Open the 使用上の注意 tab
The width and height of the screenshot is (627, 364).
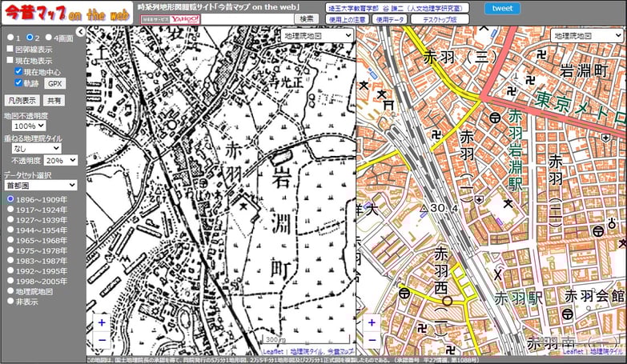coord(348,18)
